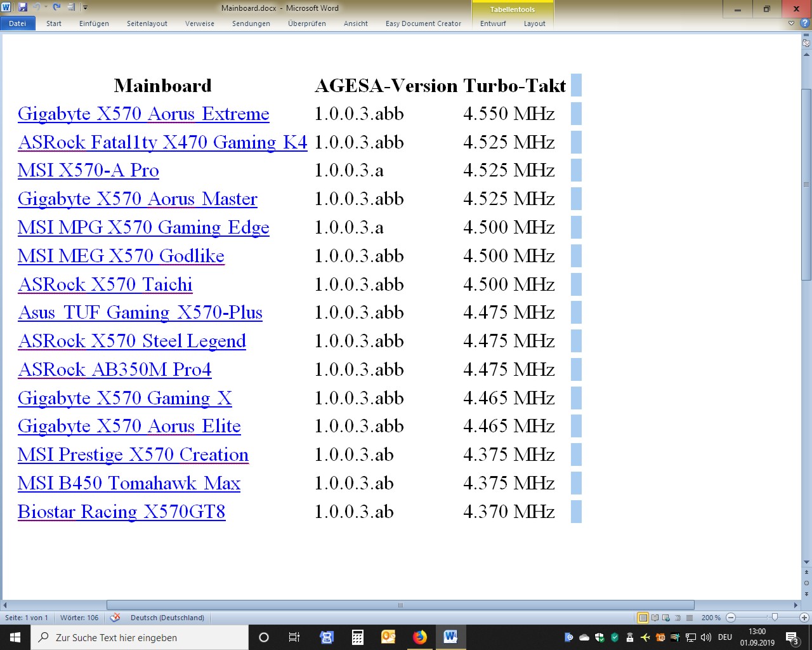Click the Windows search box
The image size is (812, 650).
coord(140,637)
